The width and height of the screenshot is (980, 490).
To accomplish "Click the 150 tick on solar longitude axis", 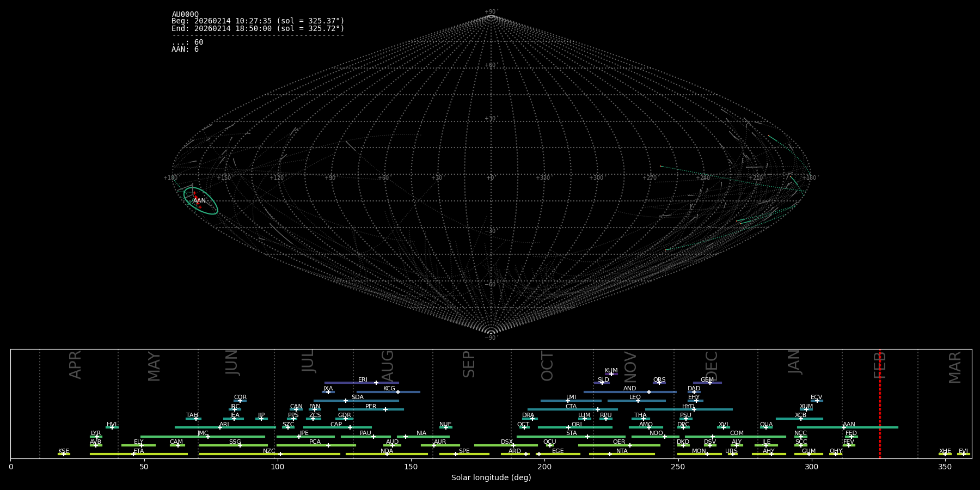I will coord(411,467).
